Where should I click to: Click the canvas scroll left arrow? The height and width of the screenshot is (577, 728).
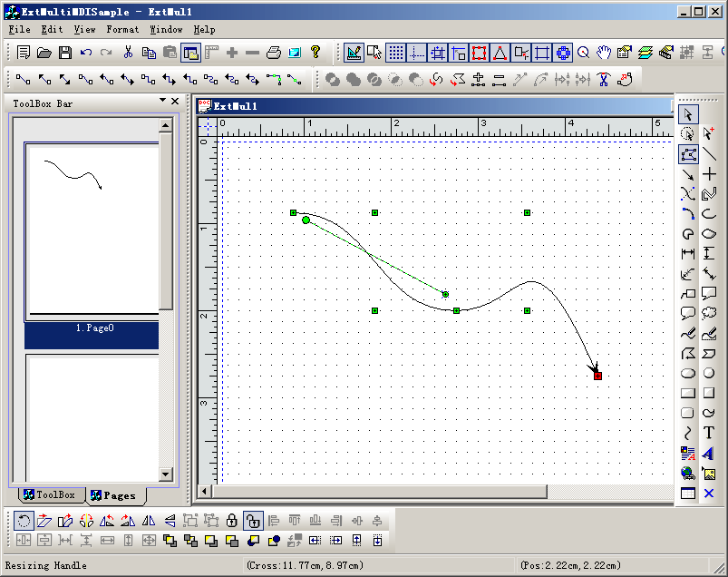pos(204,491)
